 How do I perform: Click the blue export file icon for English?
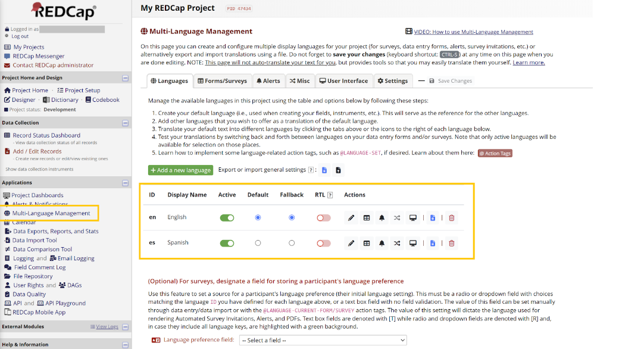tap(433, 218)
